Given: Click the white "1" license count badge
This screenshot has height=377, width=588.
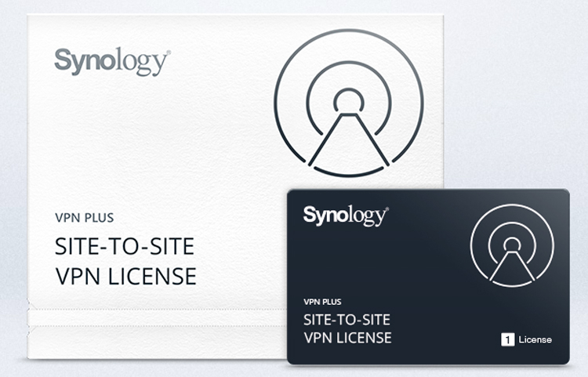Looking at the screenshot, I should pos(508,339).
